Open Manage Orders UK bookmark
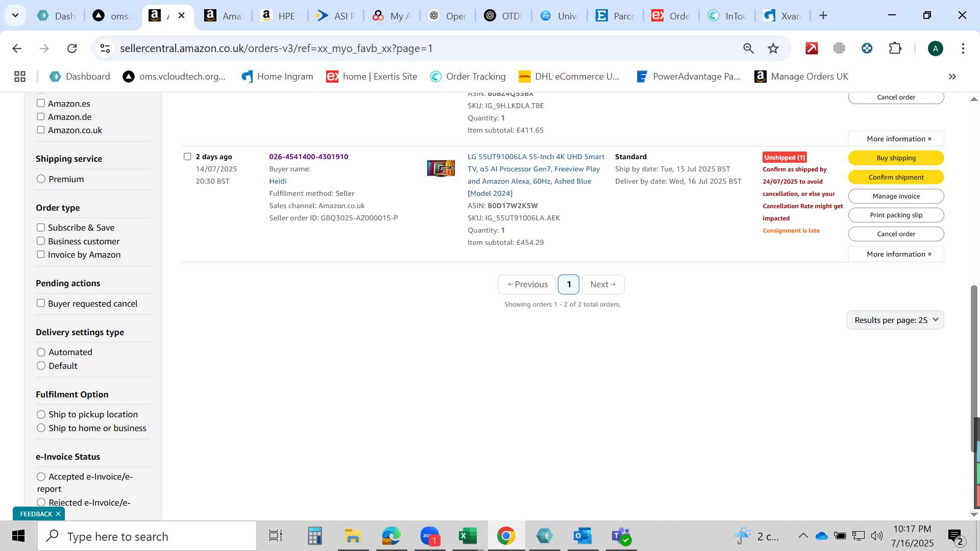 point(801,77)
